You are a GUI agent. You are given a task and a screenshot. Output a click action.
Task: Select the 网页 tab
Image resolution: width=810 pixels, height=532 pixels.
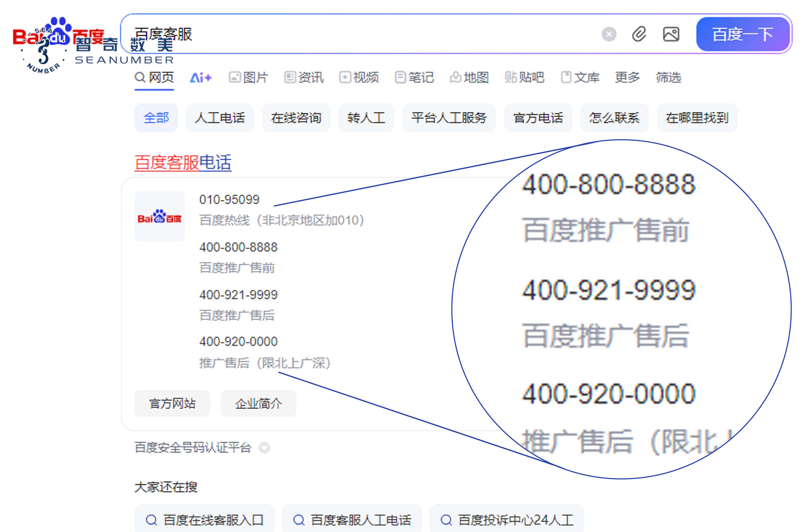point(154,78)
